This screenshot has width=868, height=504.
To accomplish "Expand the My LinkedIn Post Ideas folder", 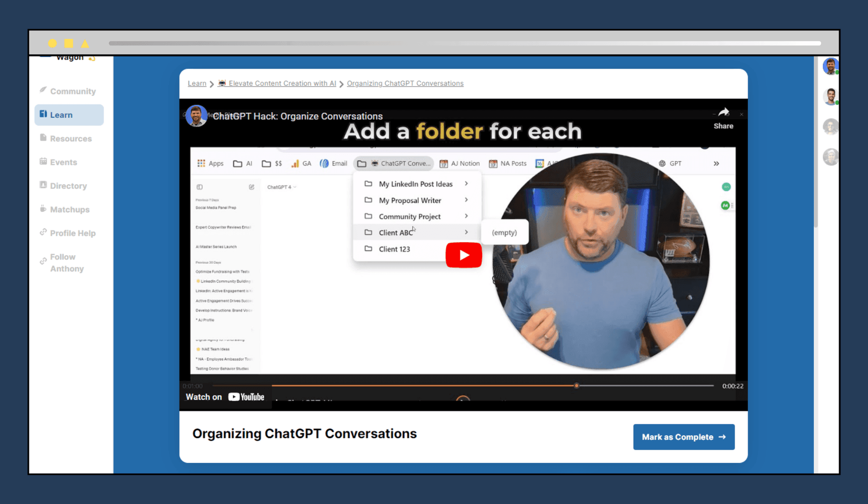I will pyautogui.click(x=467, y=184).
